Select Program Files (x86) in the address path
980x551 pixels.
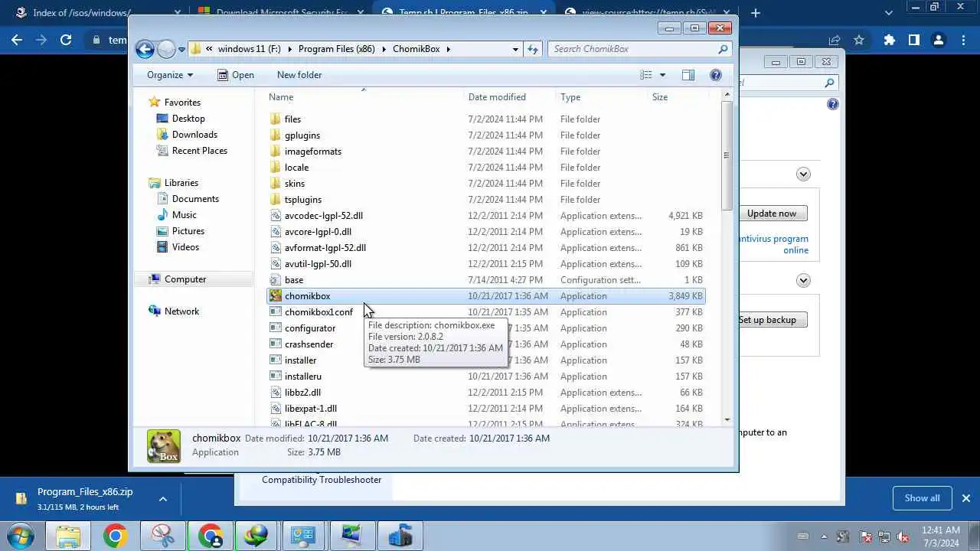[337, 49]
